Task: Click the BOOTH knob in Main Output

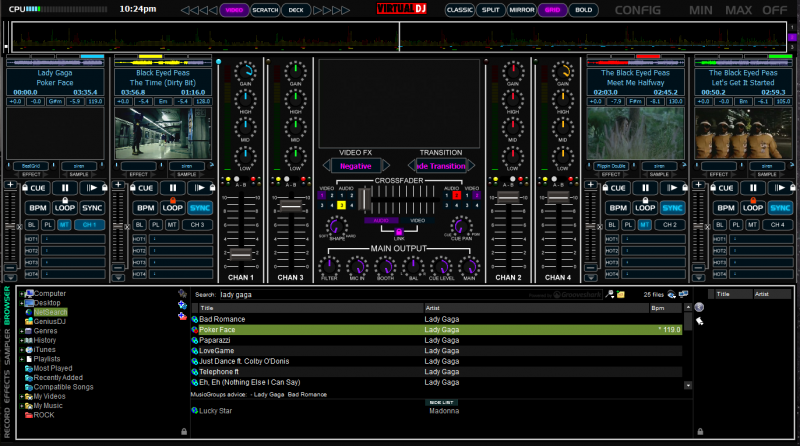Action: tap(385, 266)
